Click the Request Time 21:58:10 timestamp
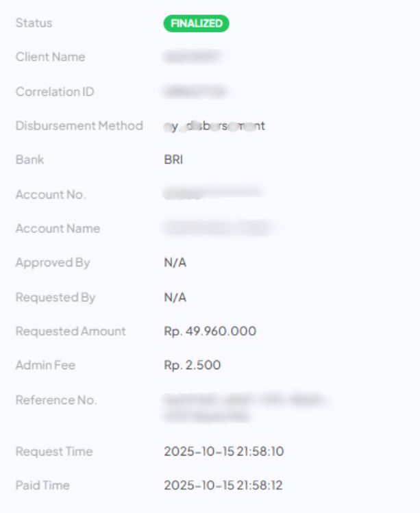 [223, 451]
